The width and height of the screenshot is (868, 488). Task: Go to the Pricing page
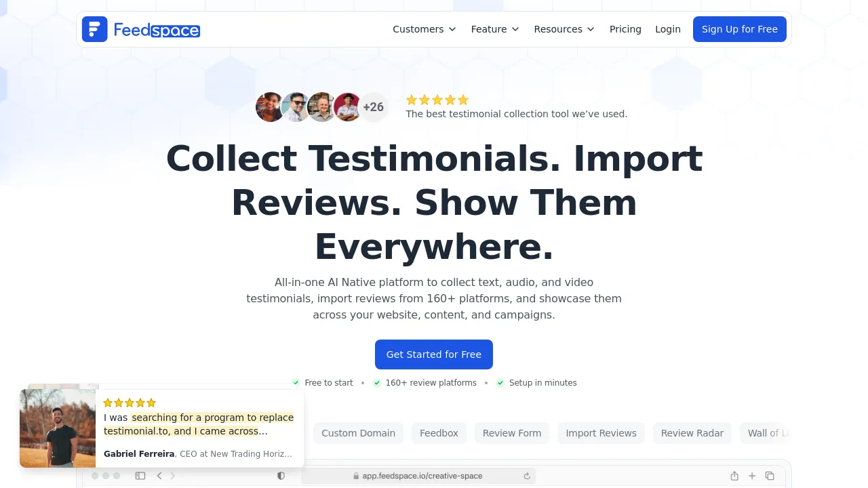pos(625,29)
